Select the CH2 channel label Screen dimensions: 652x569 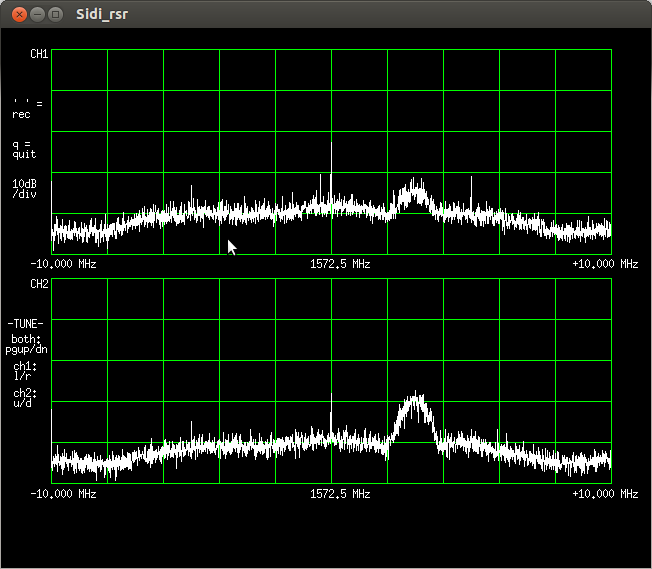click(x=39, y=284)
